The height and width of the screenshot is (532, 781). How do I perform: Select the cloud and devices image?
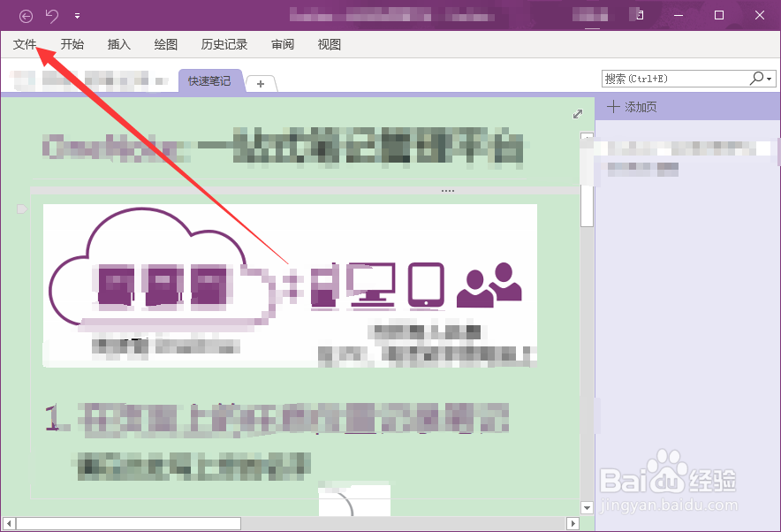(290, 285)
